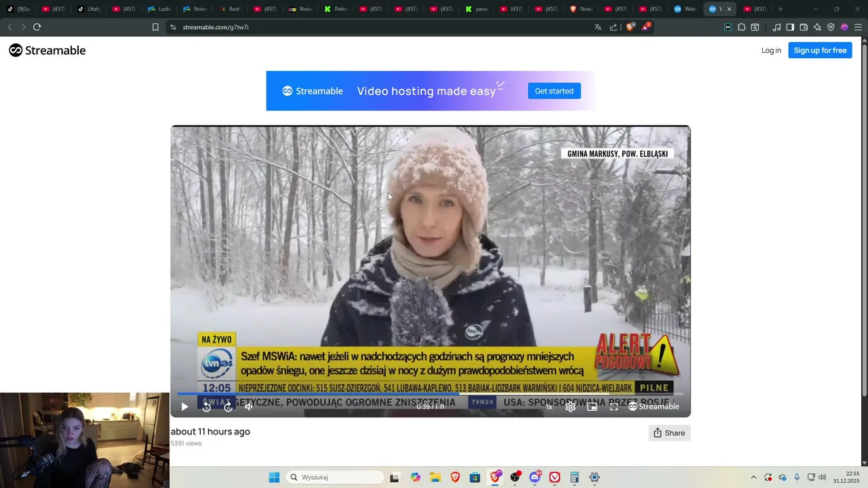Click the browser back arrow
This screenshot has width=868, height=488.
click(9, 27)
